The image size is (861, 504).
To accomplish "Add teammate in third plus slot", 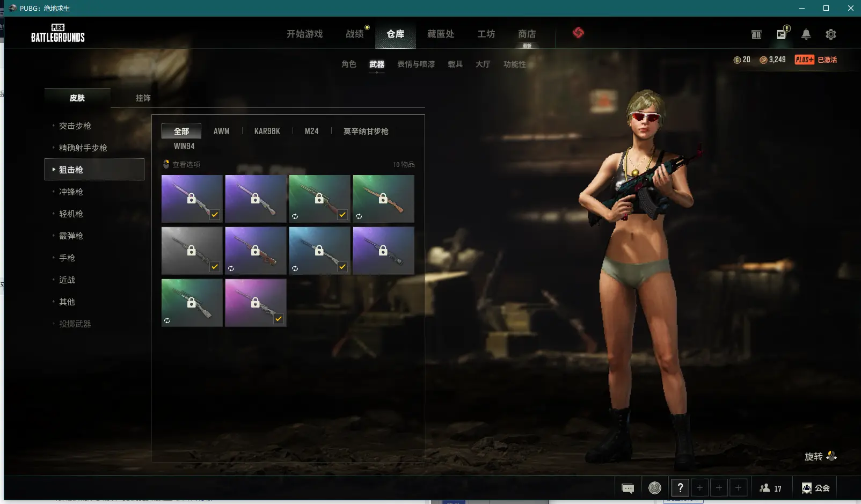I will (x=738, y=488).
